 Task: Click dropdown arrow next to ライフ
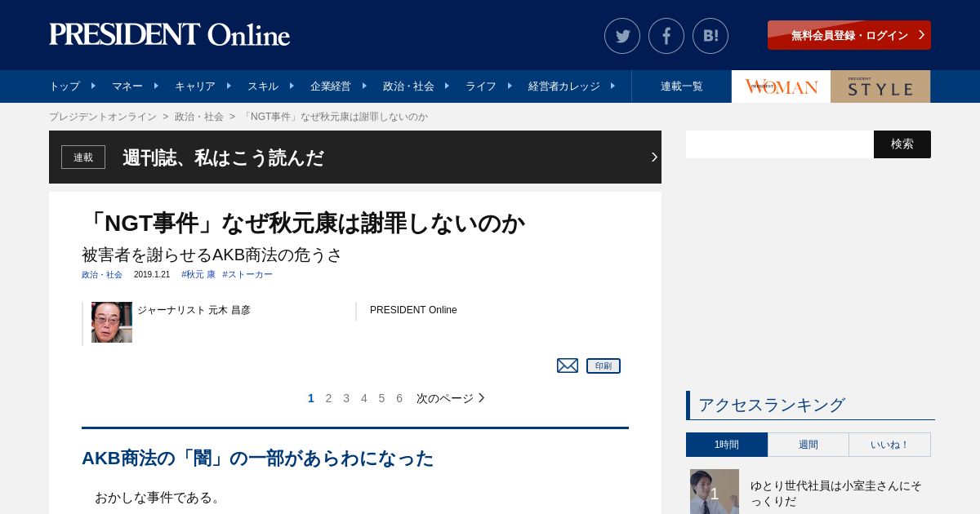pos(510,85)
